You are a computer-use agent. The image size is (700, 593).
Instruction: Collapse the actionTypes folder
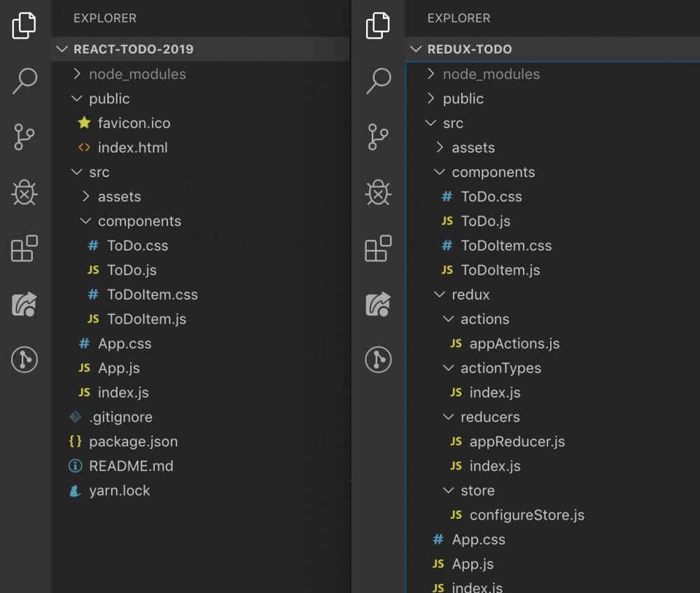tap(500, 368)
